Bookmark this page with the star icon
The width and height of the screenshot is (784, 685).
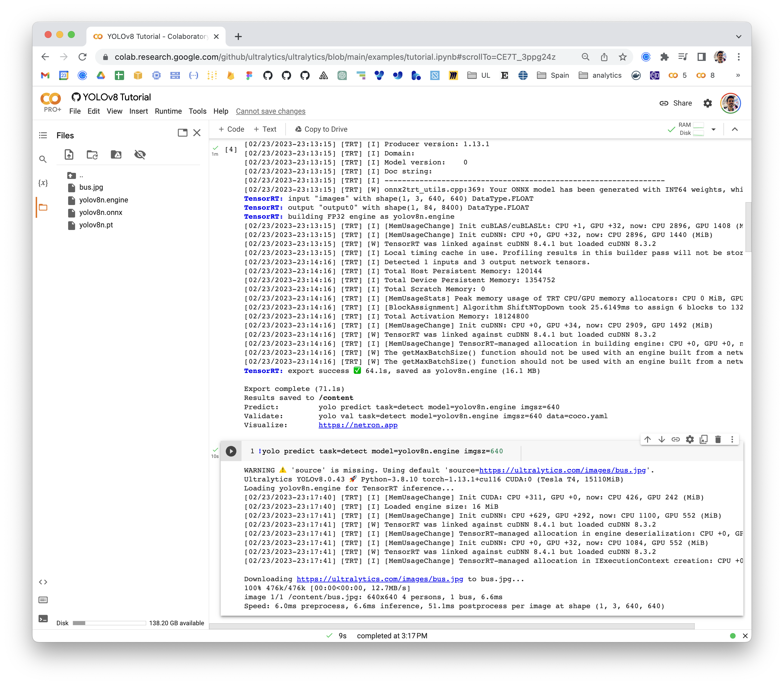[623, 57]
